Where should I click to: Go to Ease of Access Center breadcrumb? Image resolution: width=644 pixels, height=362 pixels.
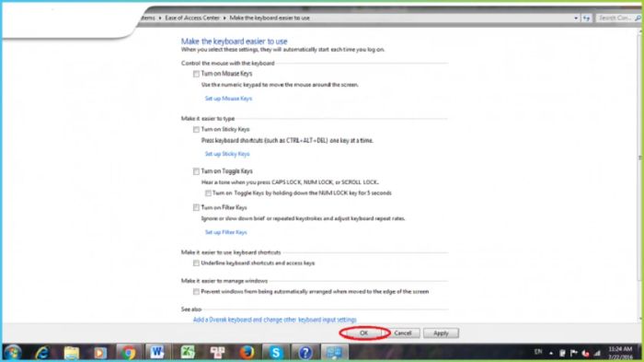(x=192, y=18)
